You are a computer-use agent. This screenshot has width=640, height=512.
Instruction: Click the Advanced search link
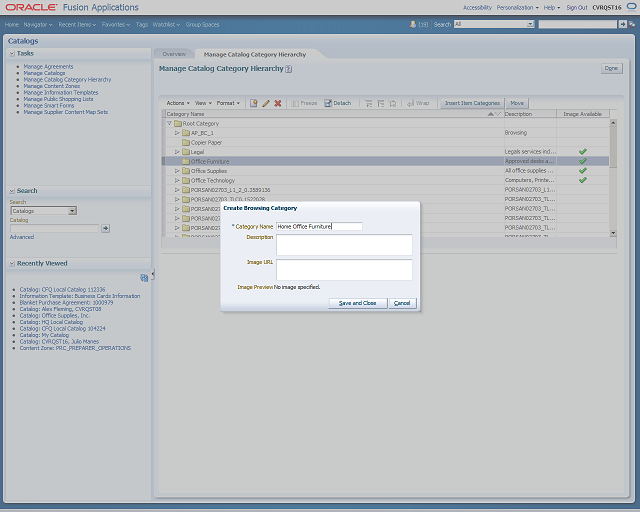pyautogui.click(x=22, y=237)
